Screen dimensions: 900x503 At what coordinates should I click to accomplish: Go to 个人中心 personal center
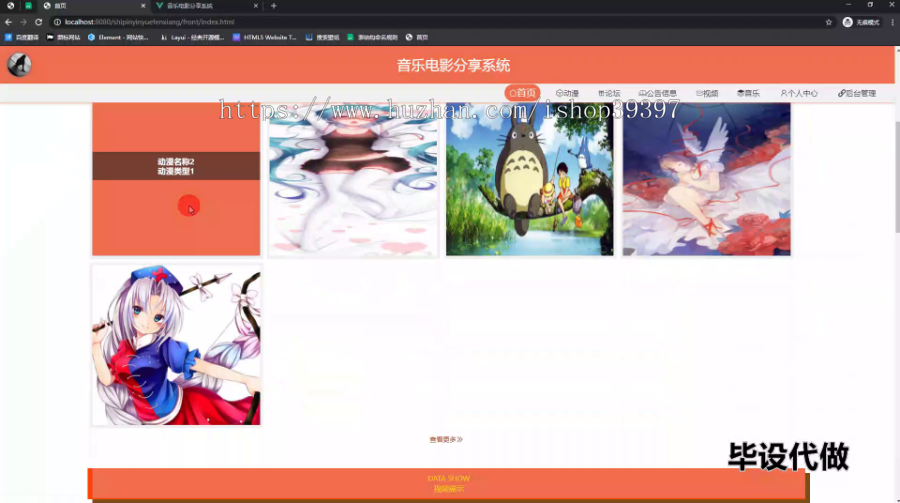799,93
